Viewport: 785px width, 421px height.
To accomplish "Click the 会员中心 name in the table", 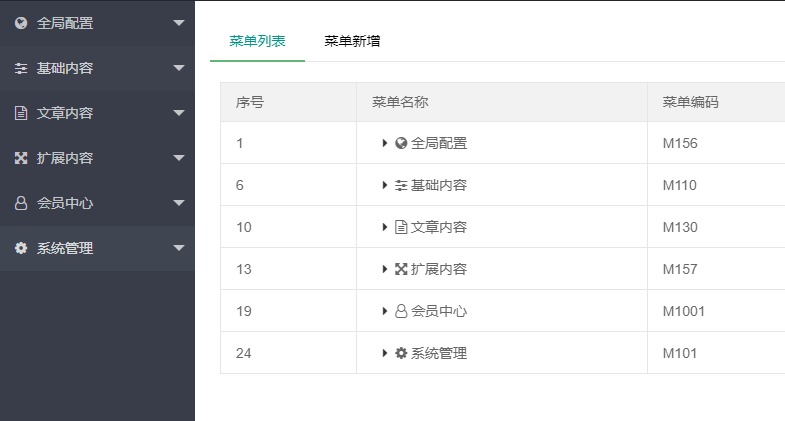I will point(439,311).
